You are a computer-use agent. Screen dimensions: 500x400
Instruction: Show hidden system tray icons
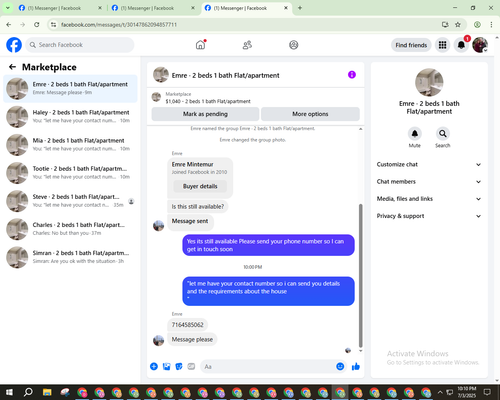[x=440, y=392]
